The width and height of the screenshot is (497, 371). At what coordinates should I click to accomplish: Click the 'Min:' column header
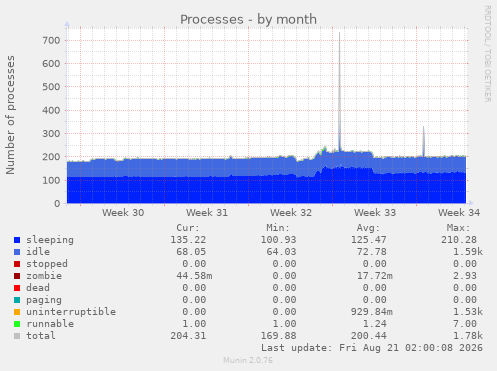[x=278, y=228]
